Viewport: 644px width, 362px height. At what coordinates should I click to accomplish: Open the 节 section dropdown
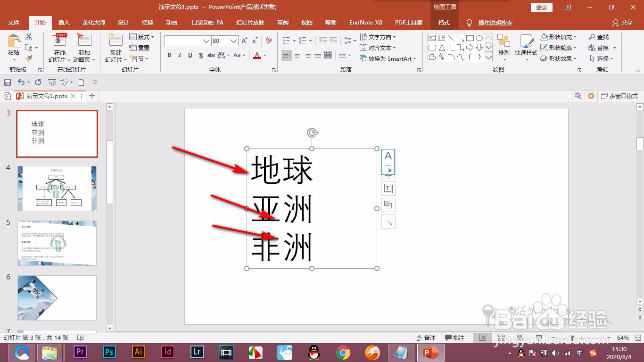coord(140,58)
